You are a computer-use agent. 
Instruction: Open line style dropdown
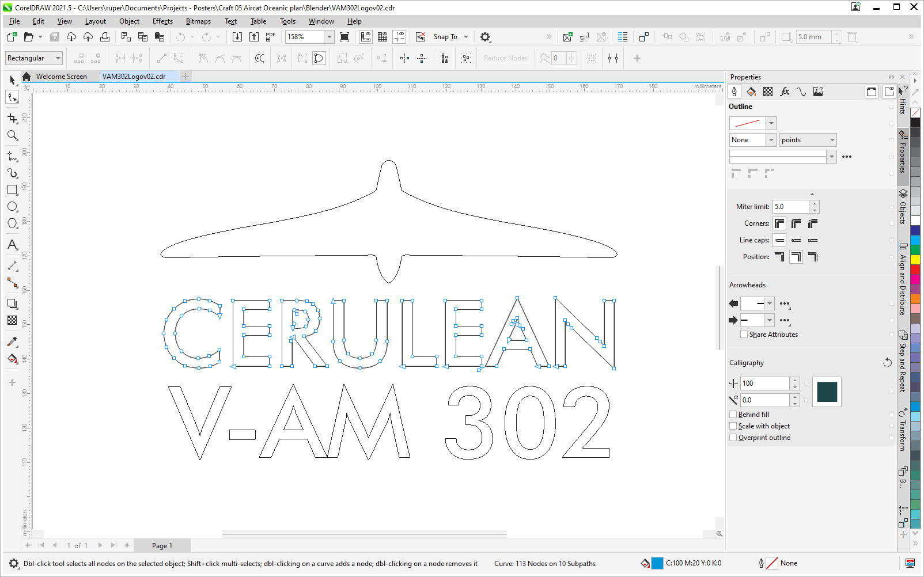coord(831,157)
